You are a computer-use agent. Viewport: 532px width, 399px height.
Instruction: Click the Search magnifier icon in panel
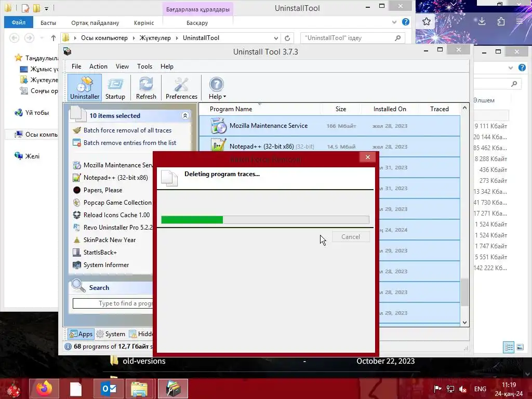[78, 286]
